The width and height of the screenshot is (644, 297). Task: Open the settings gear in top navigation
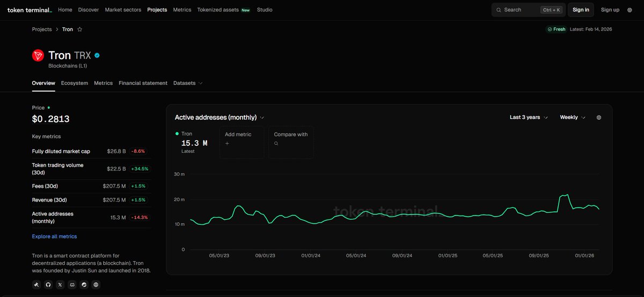pyautogui.click(x=630, y=10)
